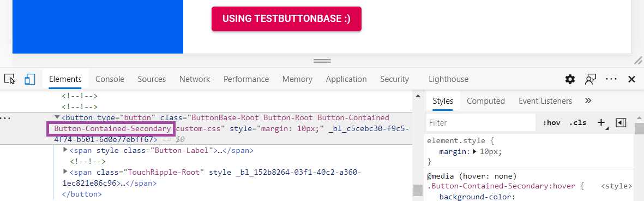This screenshot has height=201, width=644.
Task: Select the Computed sub-tab
Action: 485,100
